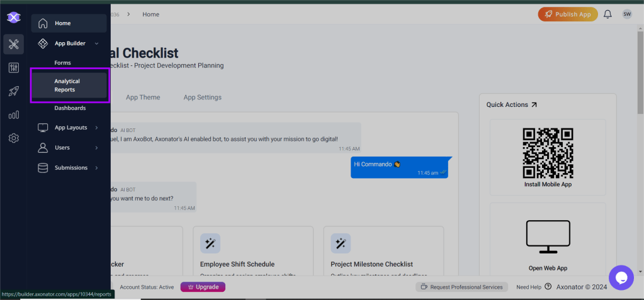Click the Axonator logo icon

click(13, 18)
